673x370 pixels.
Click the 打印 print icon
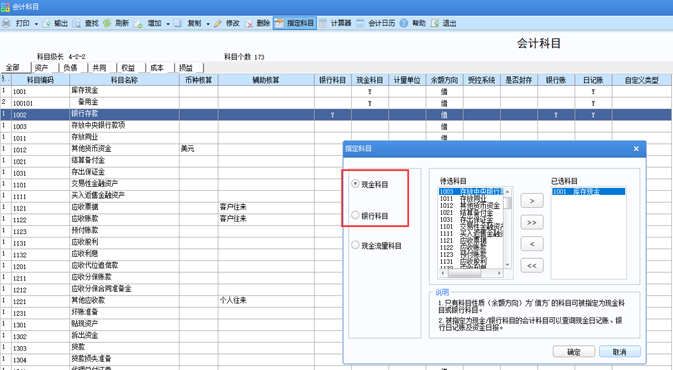(6, 23)
